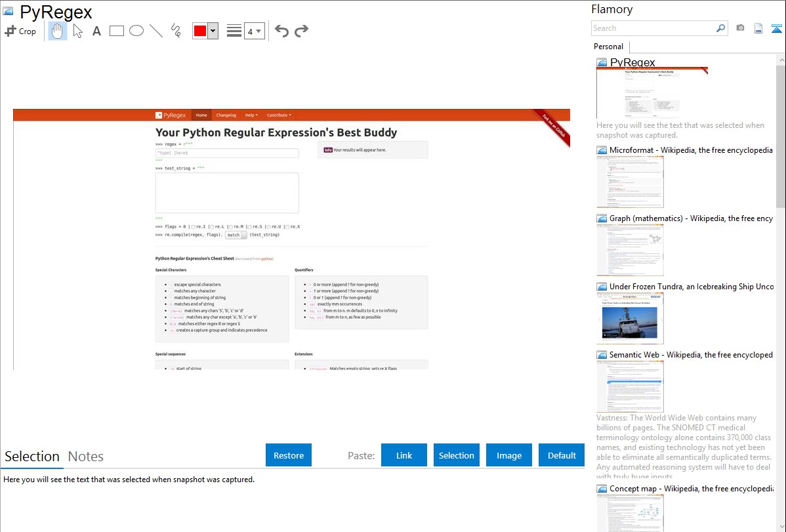Select the freehand scribble tool
Viewport: 786px width, 532px height.
tap(176, 31)
